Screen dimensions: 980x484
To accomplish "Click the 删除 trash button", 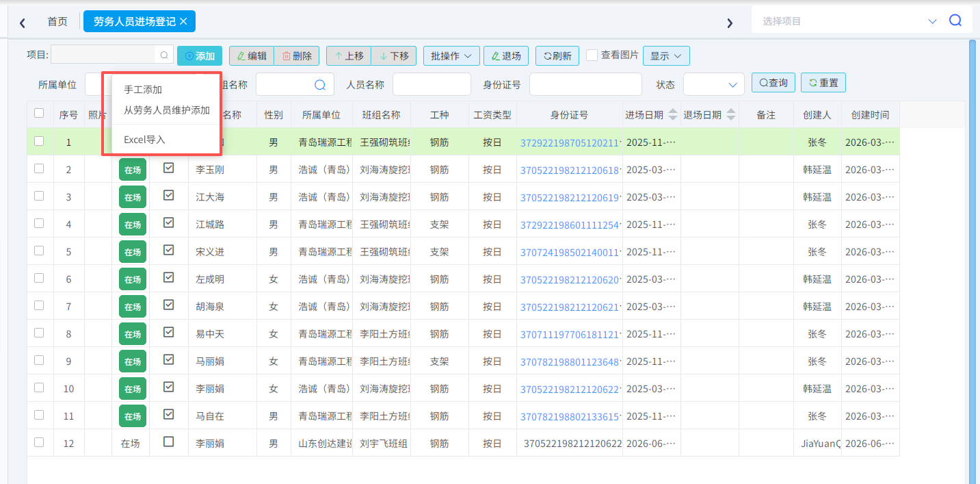I will (297, 56).
